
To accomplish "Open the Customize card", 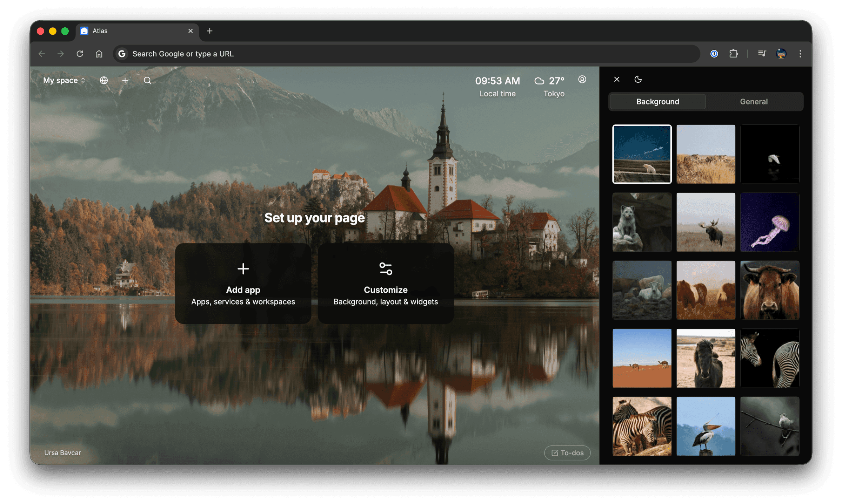I will click(x=386, y=283).
